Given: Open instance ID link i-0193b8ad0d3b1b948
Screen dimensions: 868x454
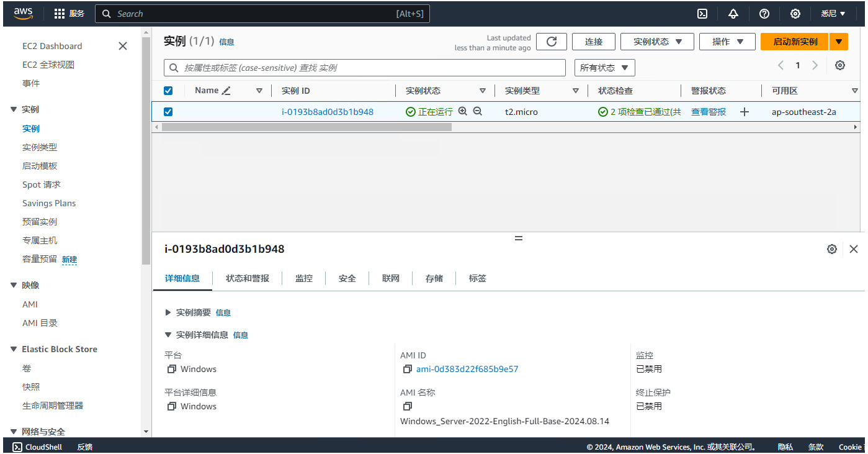Looking at the screenshot, I should tap(328, 112).
